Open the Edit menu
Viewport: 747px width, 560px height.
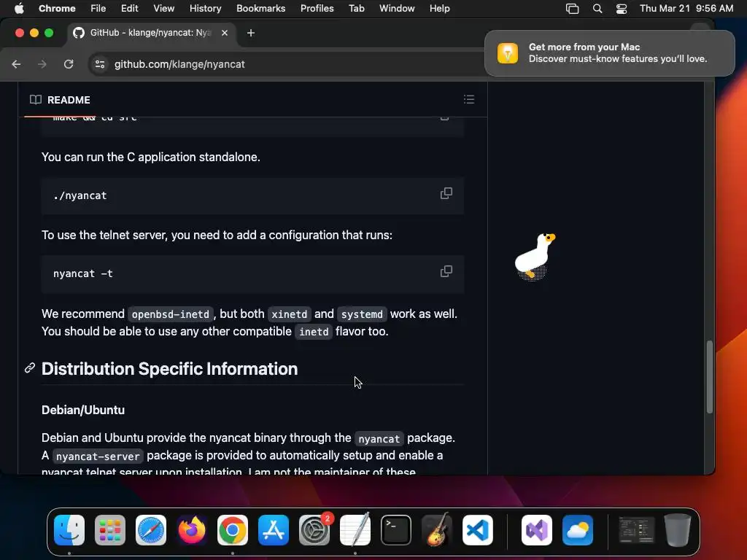click(129, 8)
